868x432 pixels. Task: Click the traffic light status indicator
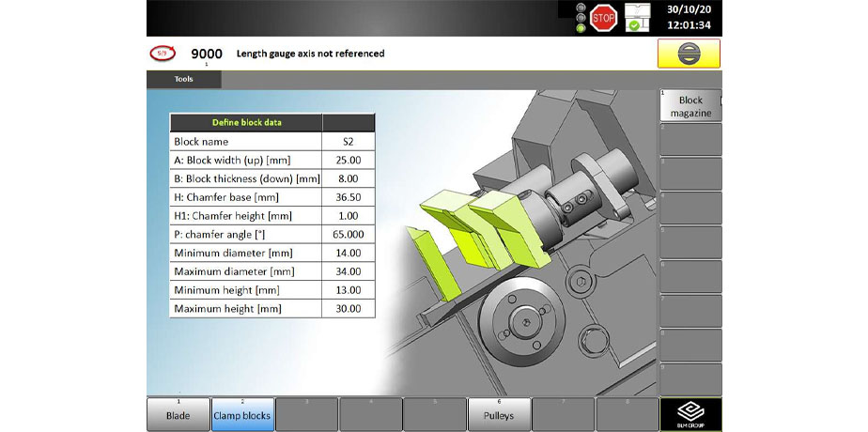click(581, 17)
